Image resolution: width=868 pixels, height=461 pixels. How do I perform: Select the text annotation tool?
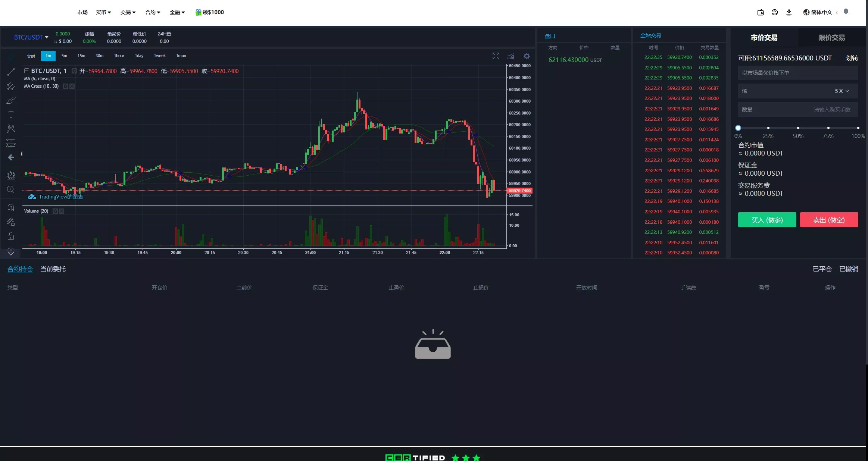[11, 115]
